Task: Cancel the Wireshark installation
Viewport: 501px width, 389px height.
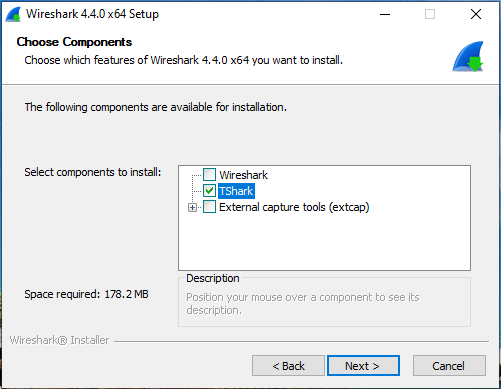Action: tap(449, 366)
